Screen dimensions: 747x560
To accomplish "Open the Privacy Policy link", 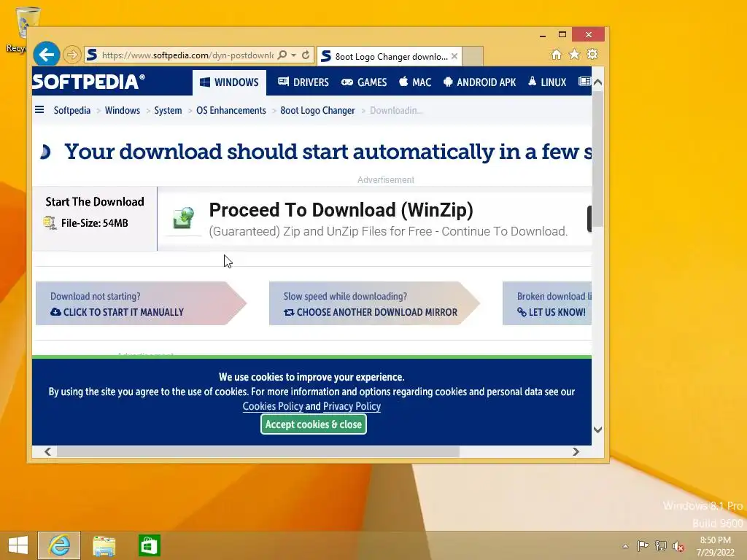I will pos(352,406).
